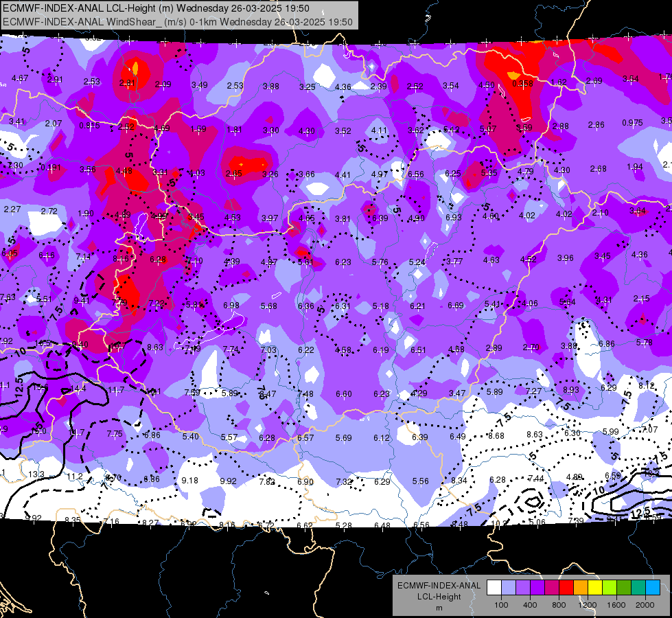This screenshot has width=672, height=618.
Task: Click the legend label 400
Action: (530, 605)
